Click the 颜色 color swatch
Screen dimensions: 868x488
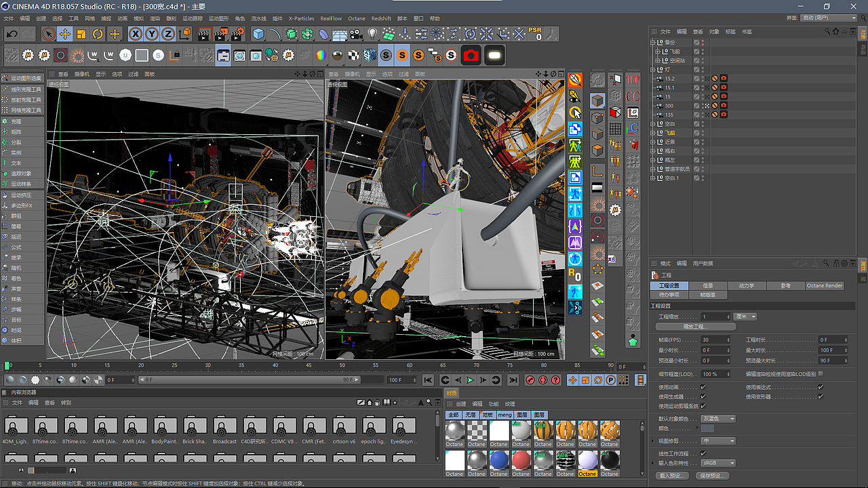point(707,428)
